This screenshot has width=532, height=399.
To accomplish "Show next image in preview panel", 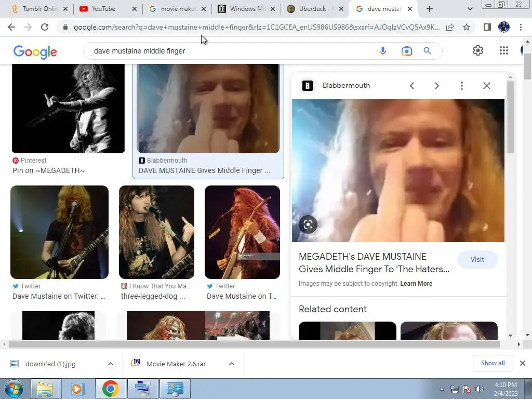I will coord(436,86).
